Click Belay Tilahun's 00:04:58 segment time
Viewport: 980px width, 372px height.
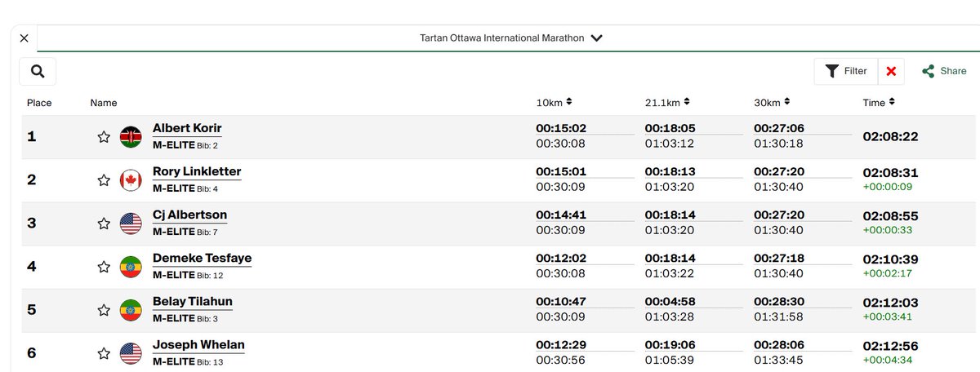coord(670,302)
